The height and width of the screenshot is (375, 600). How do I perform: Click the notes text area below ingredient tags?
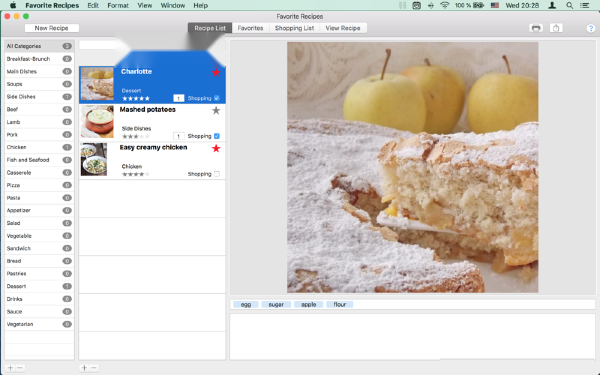tap(412, 337)
